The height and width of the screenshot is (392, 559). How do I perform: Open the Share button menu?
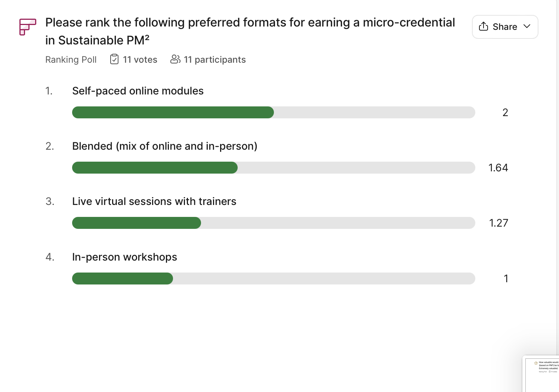(x=505, y=27)
